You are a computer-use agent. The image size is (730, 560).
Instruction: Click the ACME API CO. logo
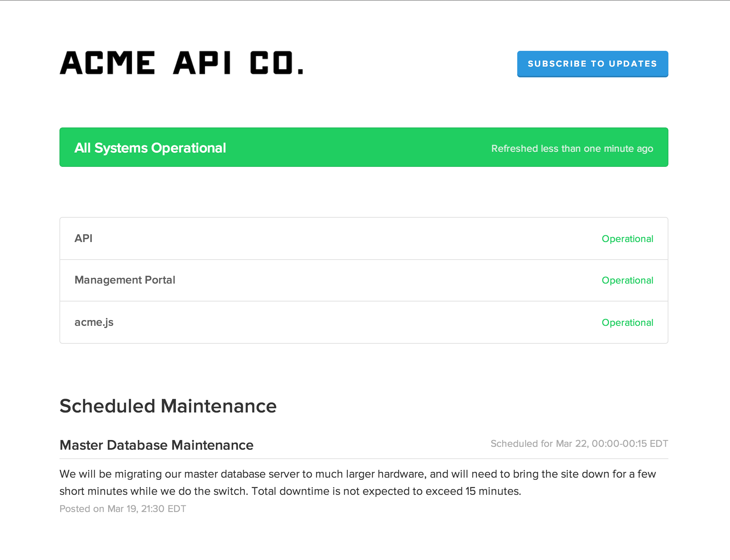click(x=181, y=63)
